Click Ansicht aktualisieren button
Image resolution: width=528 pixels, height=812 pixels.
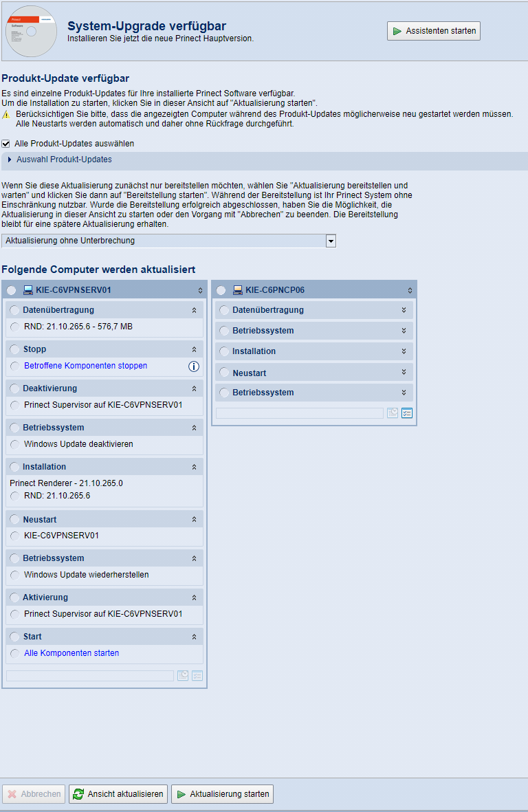(118, 794)
